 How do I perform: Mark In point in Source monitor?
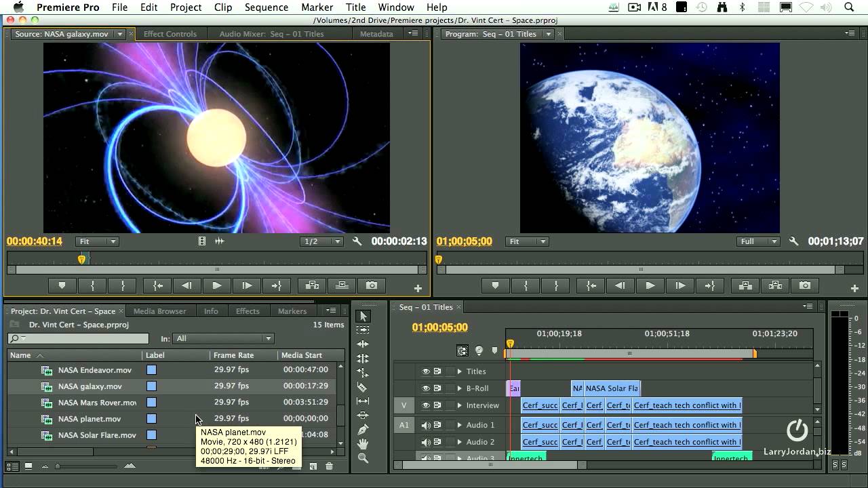(x=92, y=285)
